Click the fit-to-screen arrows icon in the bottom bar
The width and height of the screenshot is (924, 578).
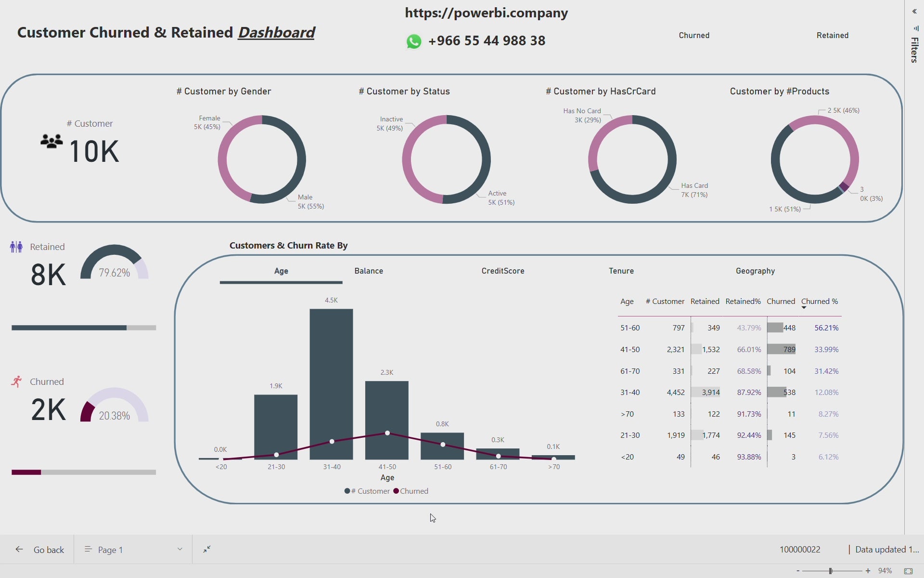pos(207,549)
